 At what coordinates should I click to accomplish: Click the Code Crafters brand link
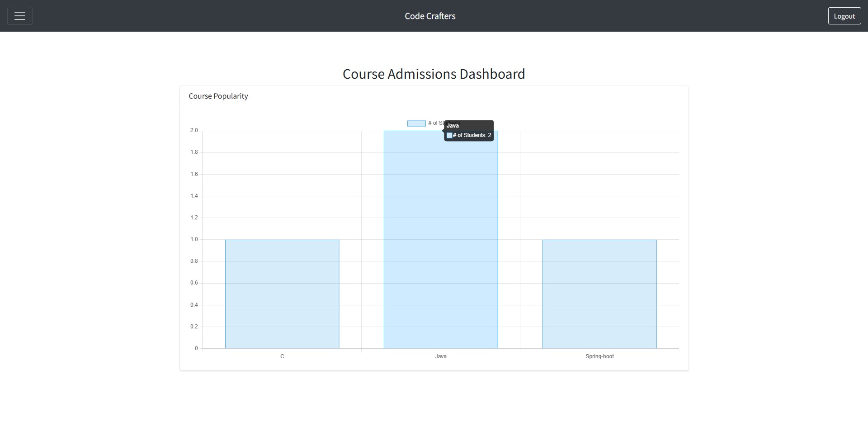point(430,16)
